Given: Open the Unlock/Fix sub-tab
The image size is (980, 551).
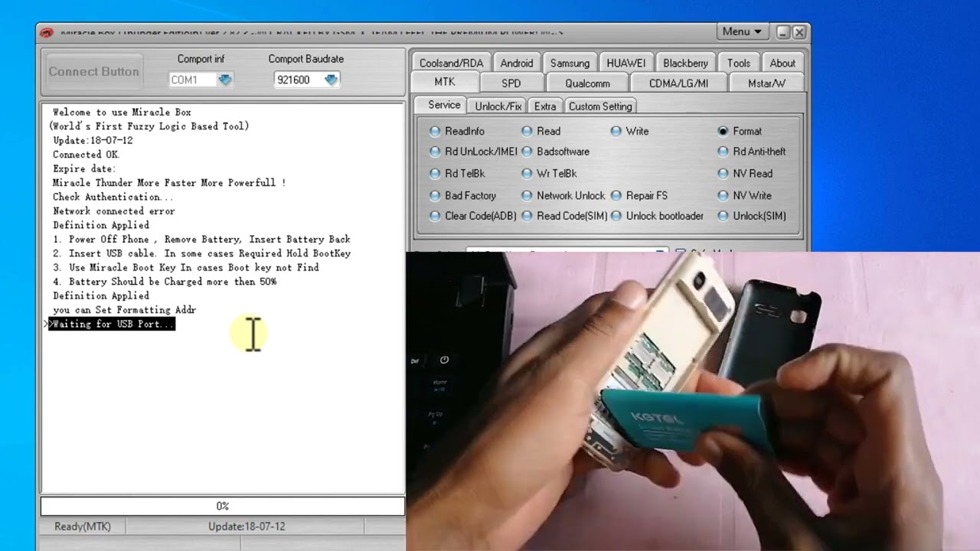Looking at the screenshot, I should click(x=498, y=106).
